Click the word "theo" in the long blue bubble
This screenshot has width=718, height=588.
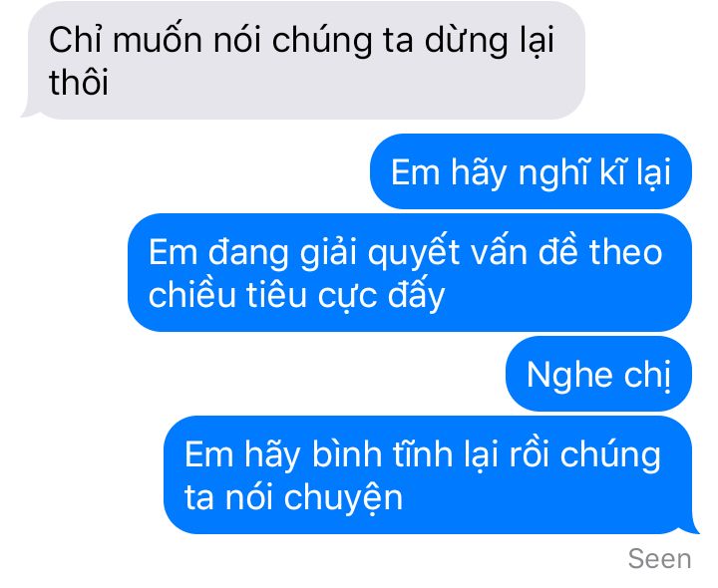click(x=625, y=252)
